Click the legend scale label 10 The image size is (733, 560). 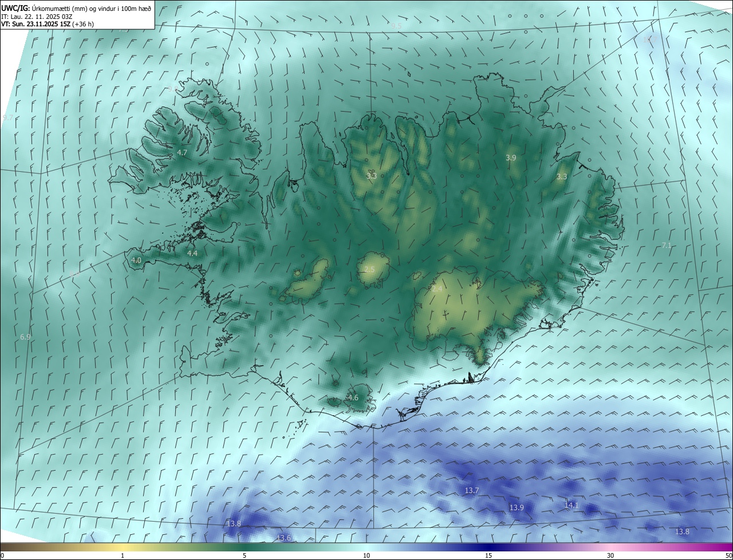[x=366, y=555]
